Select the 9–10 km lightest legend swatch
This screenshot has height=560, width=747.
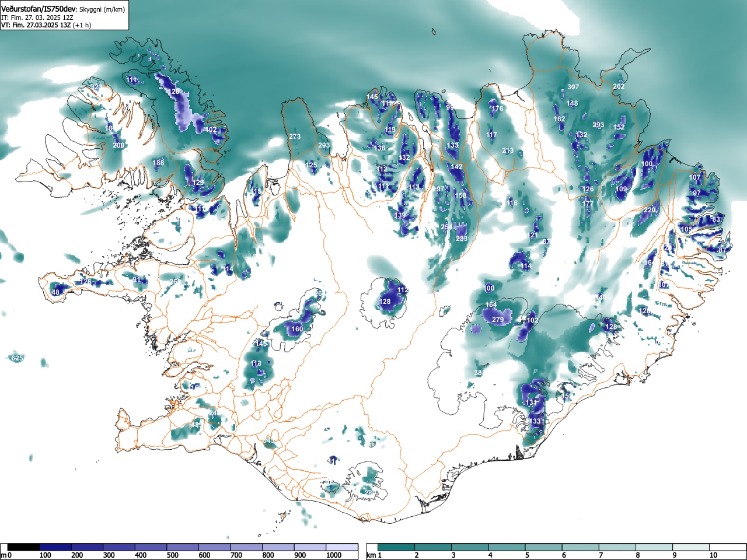(x=691, y=547)
